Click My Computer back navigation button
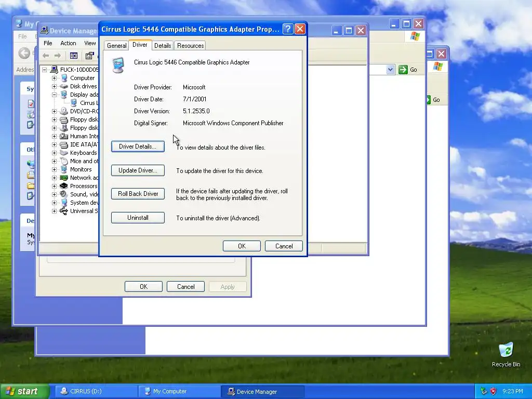532x399 pixels. point(24,54)
